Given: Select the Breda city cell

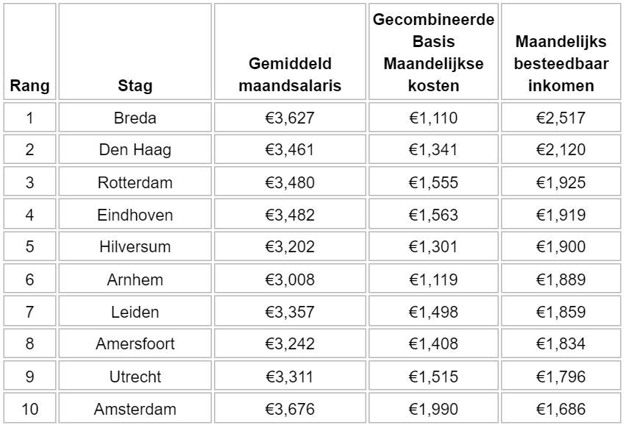Looking at the screenshot, I should (135, 118).
